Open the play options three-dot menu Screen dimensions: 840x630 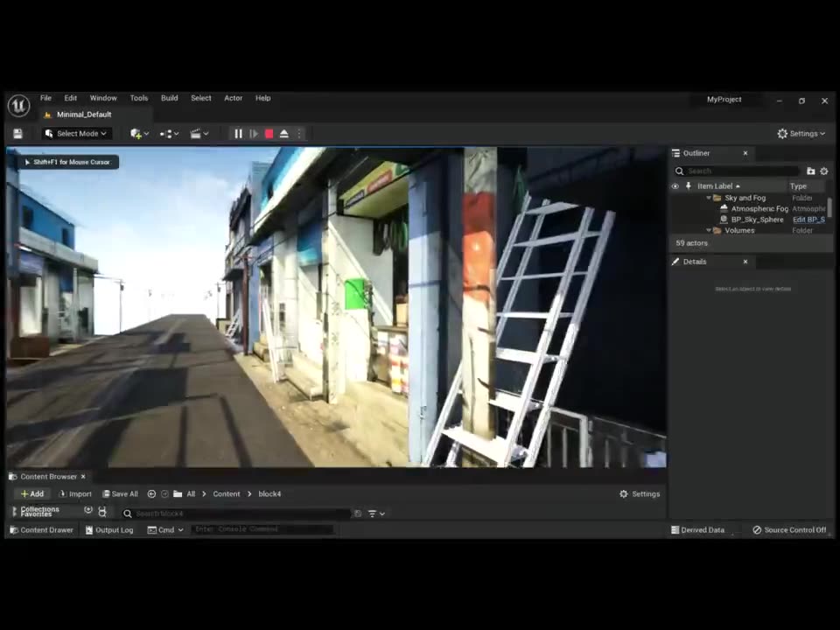299,134
